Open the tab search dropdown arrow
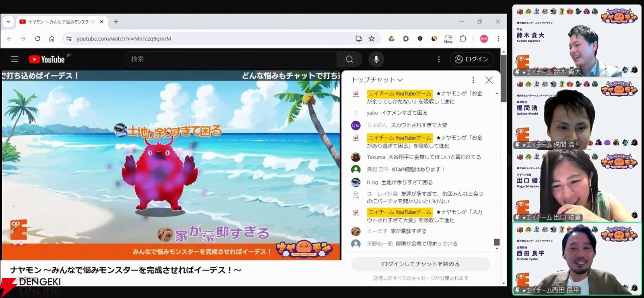The image size is (644, 298). 8,22
